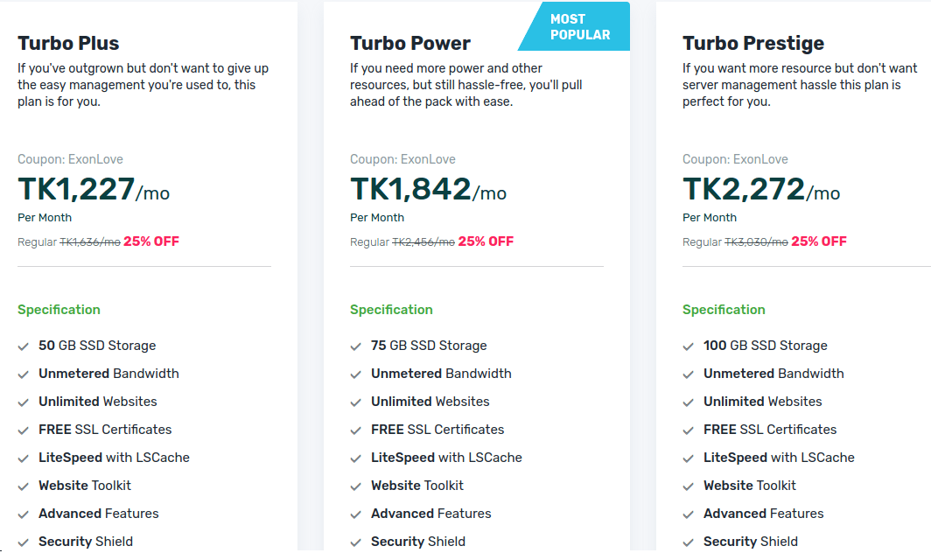Click the Turbo Prestige heading

coord(753,43)
